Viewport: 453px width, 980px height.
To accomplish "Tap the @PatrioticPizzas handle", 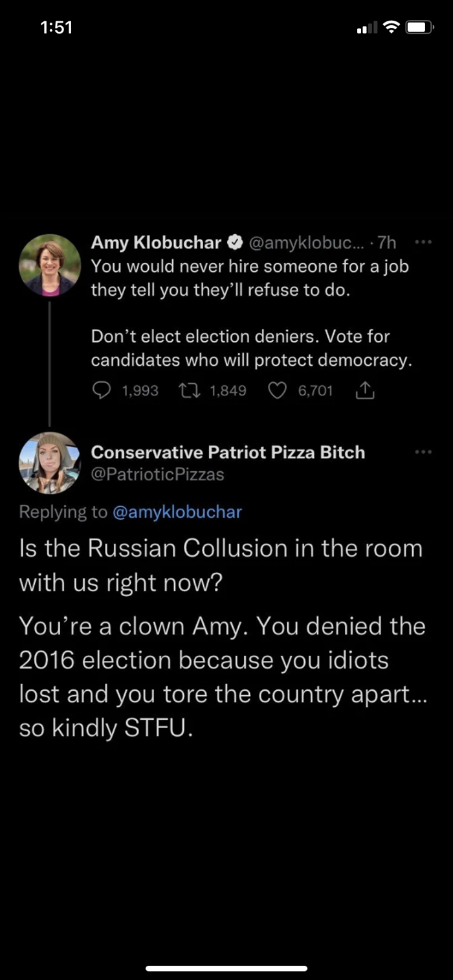I will point(157,474).
